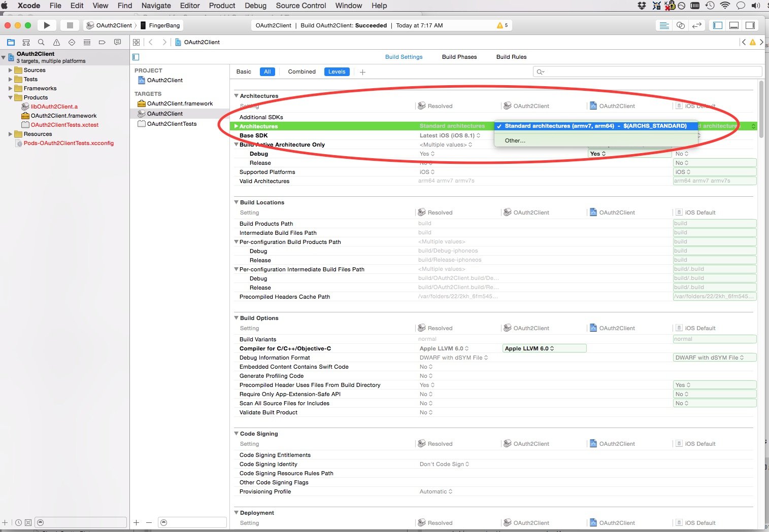Open Compiler Apple LLVM 6.0 target dropdown
Viewport: 769px width, 532px height.
pyautogui.click(x=544, y=348)
